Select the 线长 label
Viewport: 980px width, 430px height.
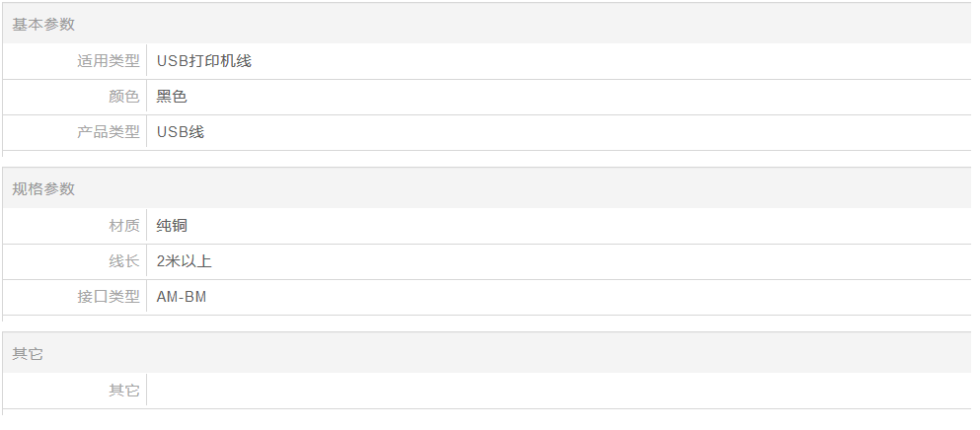pos(123,261)
